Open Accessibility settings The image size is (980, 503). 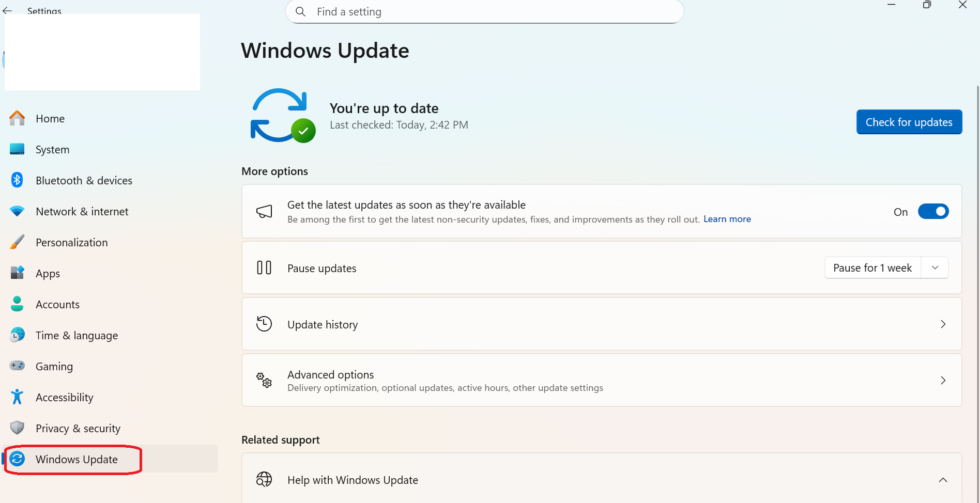(111, 397)
